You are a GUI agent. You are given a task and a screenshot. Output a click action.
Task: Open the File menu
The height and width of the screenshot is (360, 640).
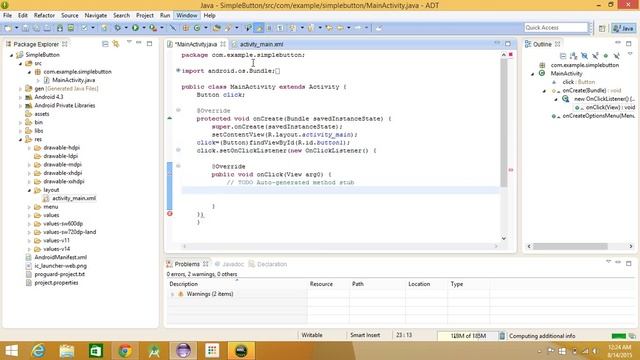[x=7, y=15]
